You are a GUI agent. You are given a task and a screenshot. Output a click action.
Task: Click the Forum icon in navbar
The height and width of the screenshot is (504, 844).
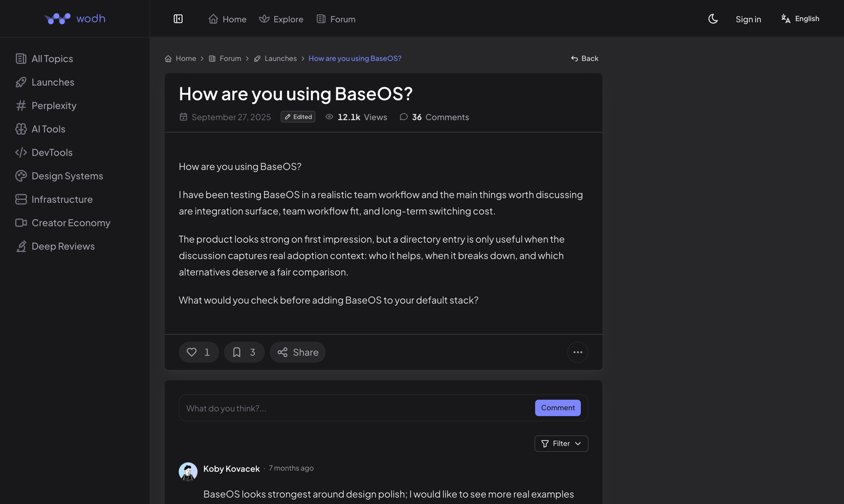pyautogui.click(x=321, y=19)
